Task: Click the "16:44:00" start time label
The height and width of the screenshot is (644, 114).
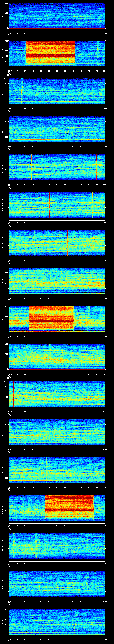Action: 9,525
